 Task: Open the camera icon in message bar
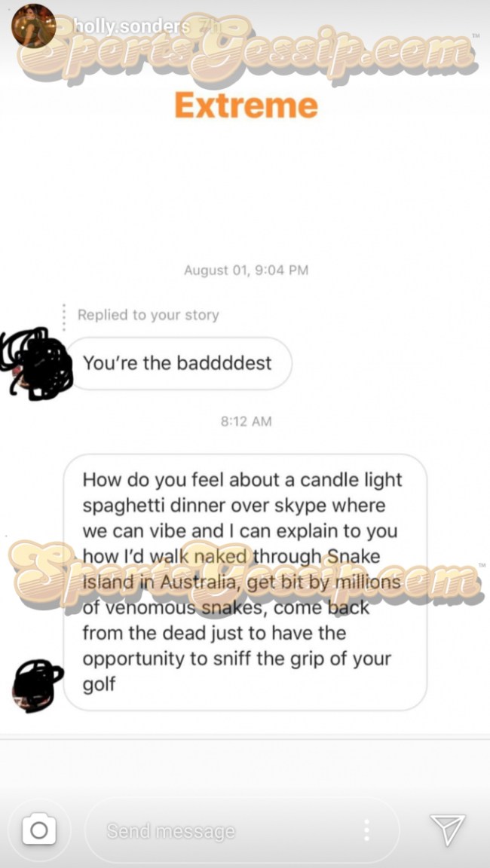coord(38,830)
